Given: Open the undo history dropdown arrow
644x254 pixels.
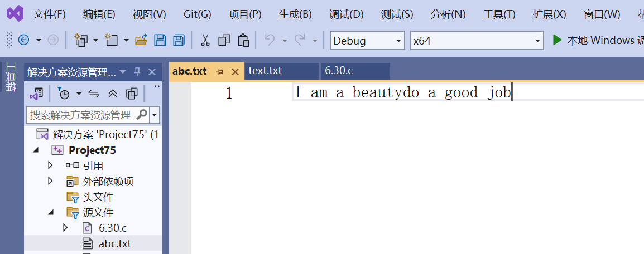Looking at the screenshot, I should pos(284,40).
